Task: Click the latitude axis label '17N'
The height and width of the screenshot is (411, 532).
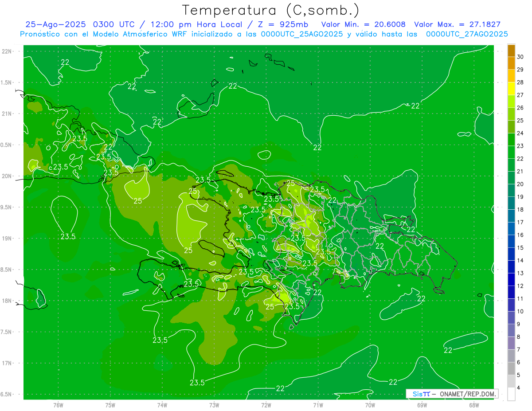Action: [7, 363]
